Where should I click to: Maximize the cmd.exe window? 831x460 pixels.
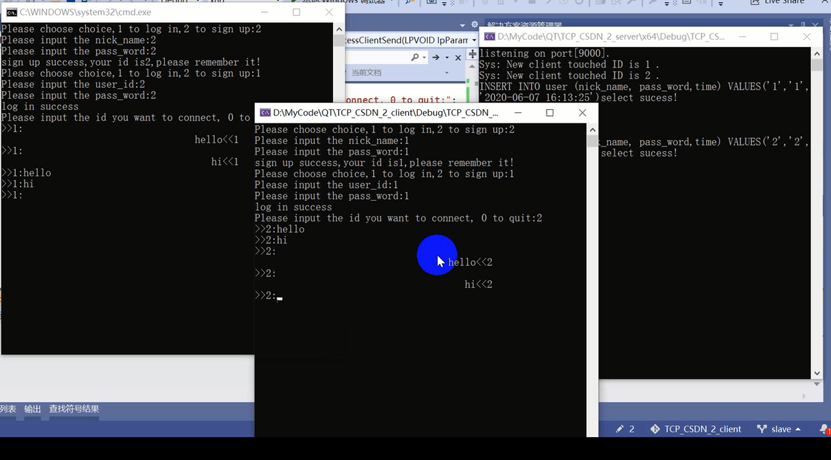click(297, 12)
